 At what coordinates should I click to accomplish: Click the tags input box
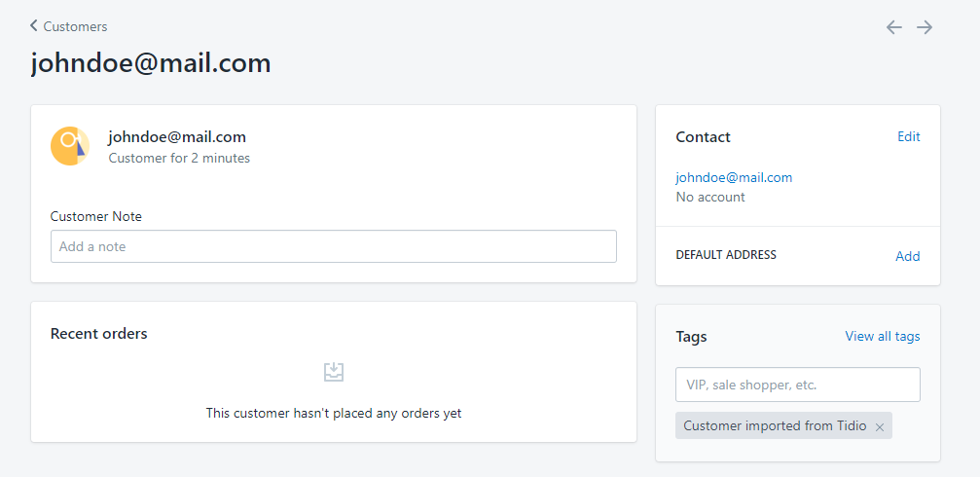point(797,385)
